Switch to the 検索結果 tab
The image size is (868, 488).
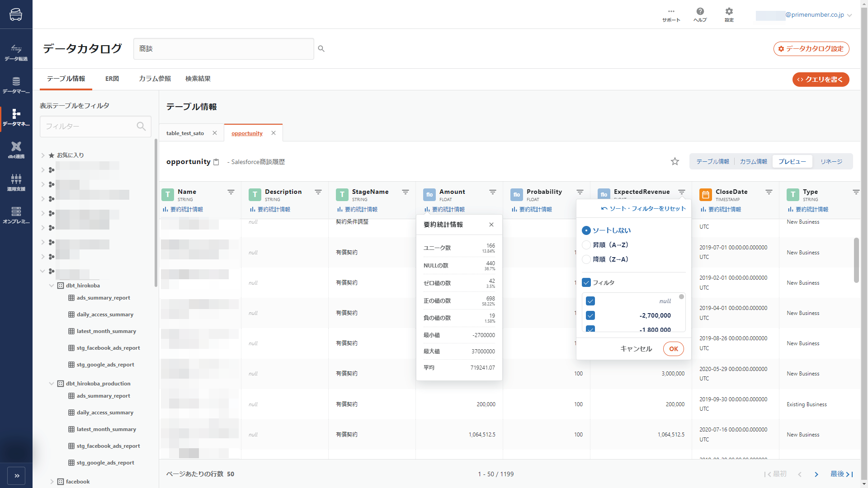pos(198,79)
